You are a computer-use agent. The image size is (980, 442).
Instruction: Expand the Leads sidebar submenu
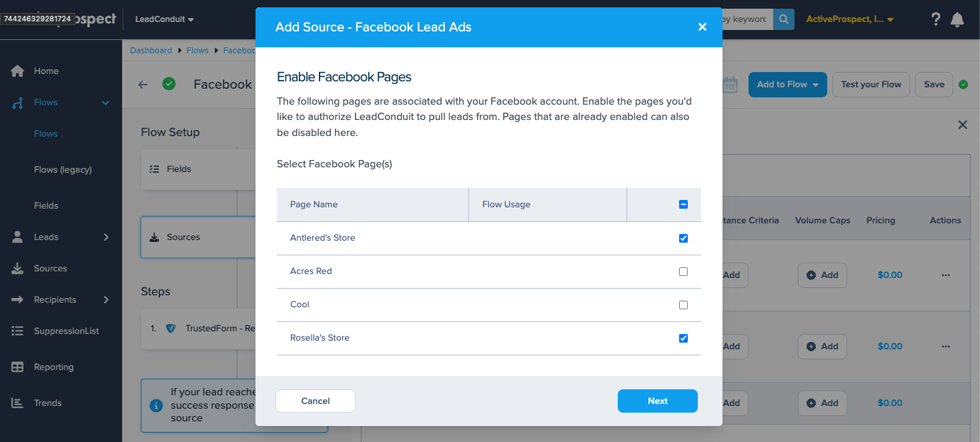pos(106,237)
